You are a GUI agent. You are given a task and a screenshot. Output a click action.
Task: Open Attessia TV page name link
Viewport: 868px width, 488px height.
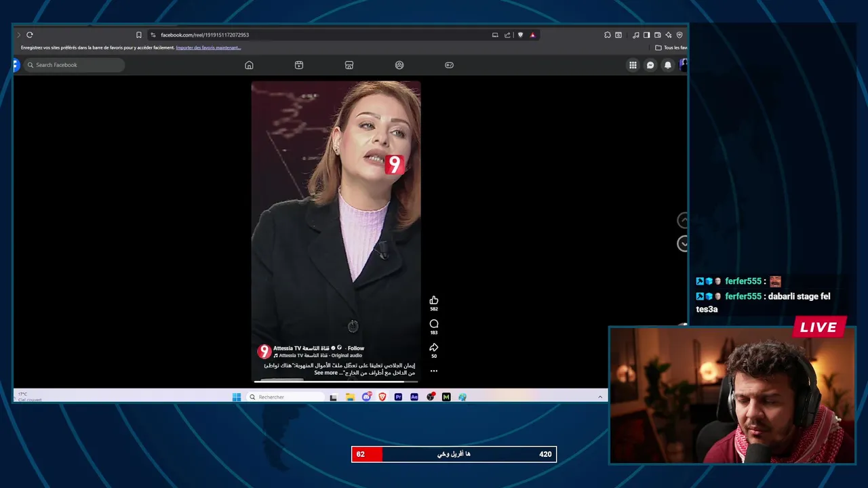click(x=301, y=348)
